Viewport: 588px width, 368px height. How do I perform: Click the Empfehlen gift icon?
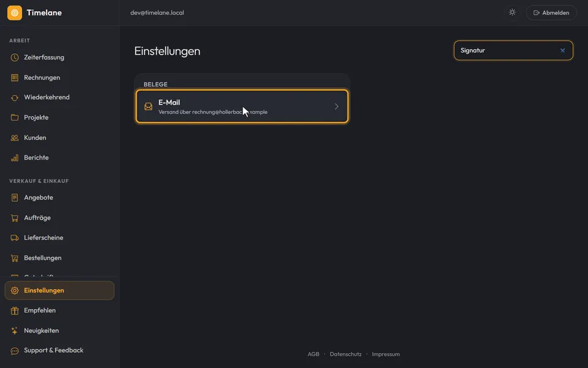(x=15, y=310)
